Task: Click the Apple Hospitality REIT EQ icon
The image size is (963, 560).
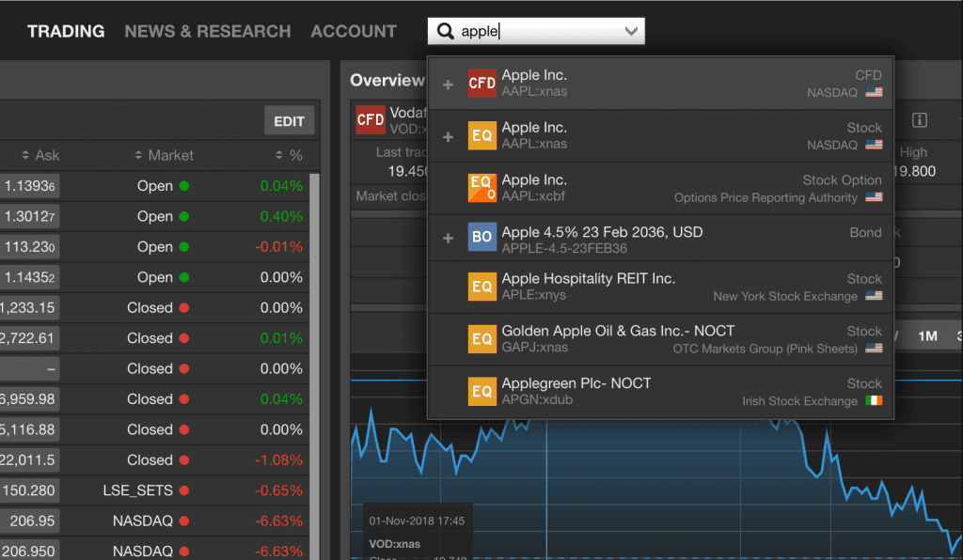Action: click(481, 287)
